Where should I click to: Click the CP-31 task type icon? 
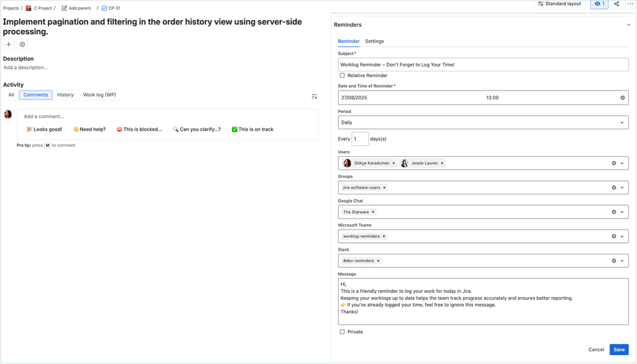[x=104, y=8]
